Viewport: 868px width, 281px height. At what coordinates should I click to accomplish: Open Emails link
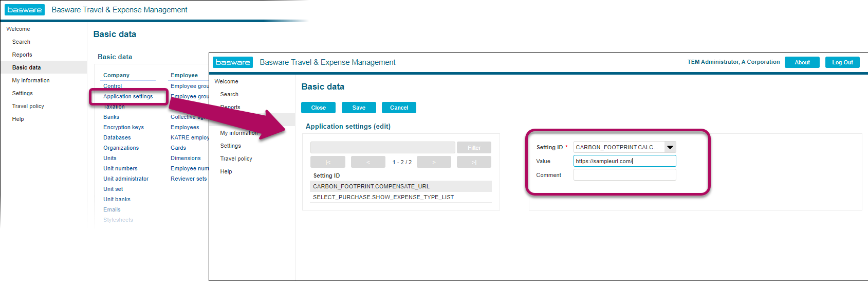112,209
